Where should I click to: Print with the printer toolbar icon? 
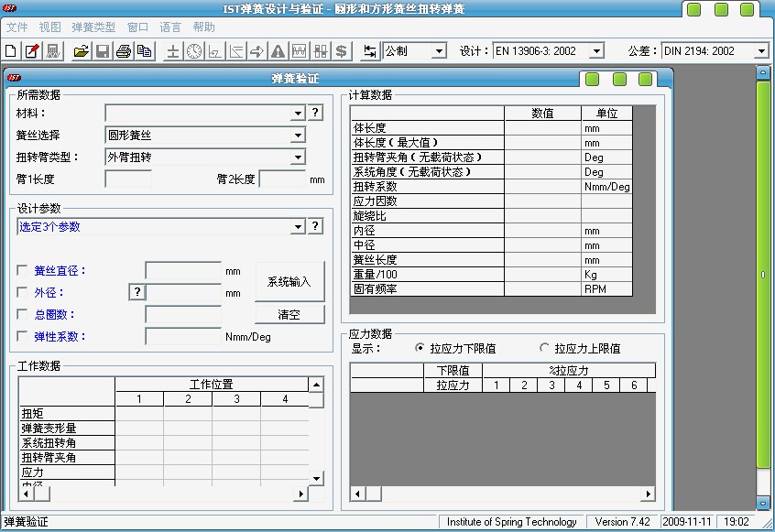click(x=124, y=51)
